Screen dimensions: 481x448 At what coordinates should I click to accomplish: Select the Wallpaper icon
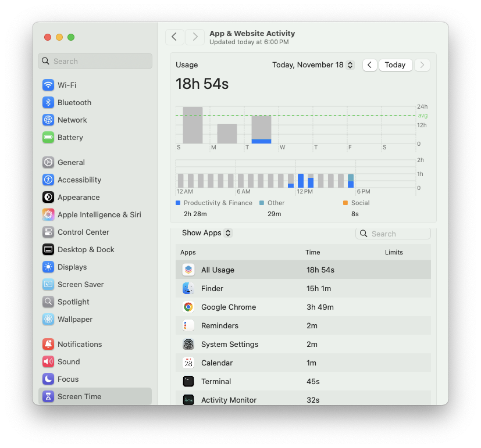[x=48, y=320]
